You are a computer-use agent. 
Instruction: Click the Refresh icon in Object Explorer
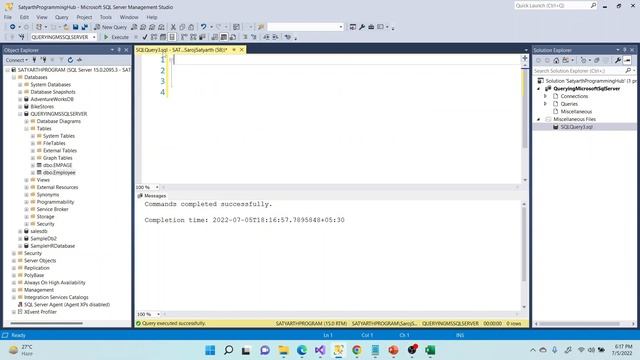[70, 60]
